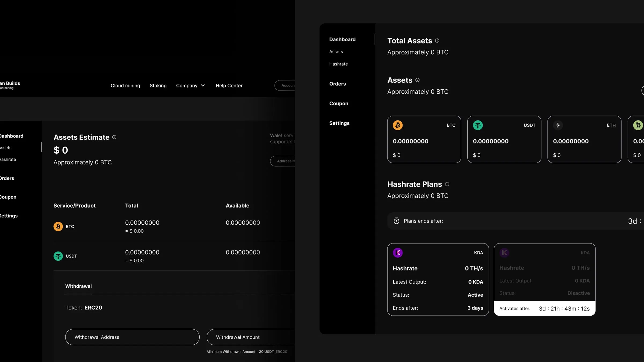Open the Staking nav item
Viewport: 644px width, 362px height.
[158, 86]
